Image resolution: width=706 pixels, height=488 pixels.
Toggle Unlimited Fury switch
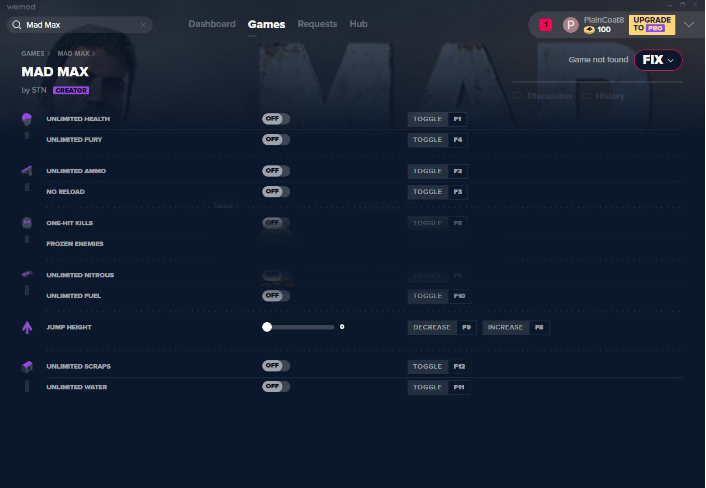point(276,140)
